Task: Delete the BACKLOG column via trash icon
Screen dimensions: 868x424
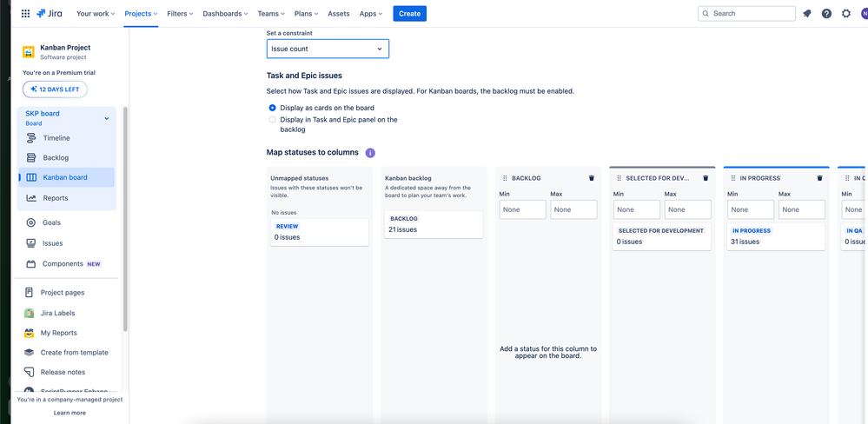Action: coord(591,178)
